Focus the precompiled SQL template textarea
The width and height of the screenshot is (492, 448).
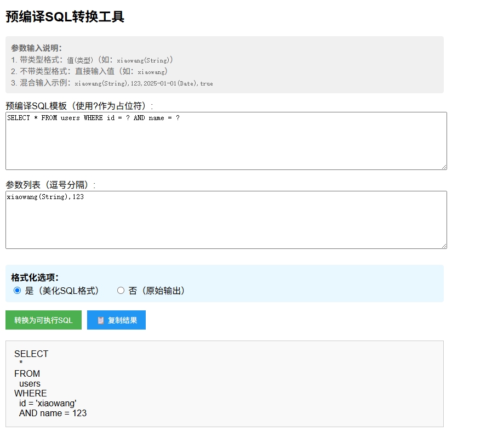click(x=226, y=141)
